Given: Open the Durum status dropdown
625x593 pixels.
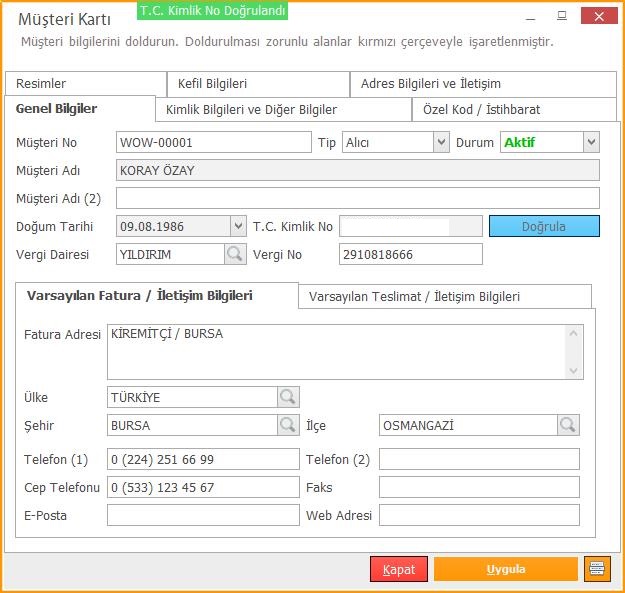Looking at the screenshot, I should (x=591, y=142).
